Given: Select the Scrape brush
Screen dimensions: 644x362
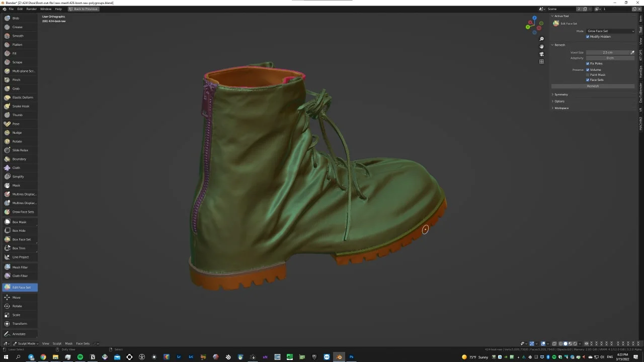Looking at the screenshot, I should (x=20, y=62).
